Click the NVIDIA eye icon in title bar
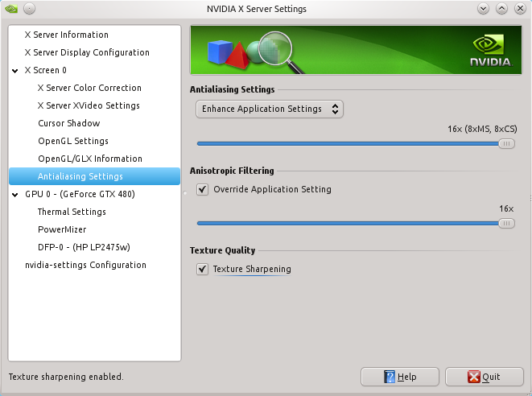Screen dimensions: 532x396 11,9
